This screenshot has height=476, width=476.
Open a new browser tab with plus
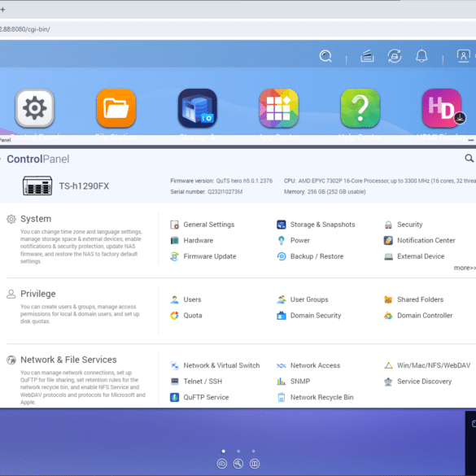point(2,10)
